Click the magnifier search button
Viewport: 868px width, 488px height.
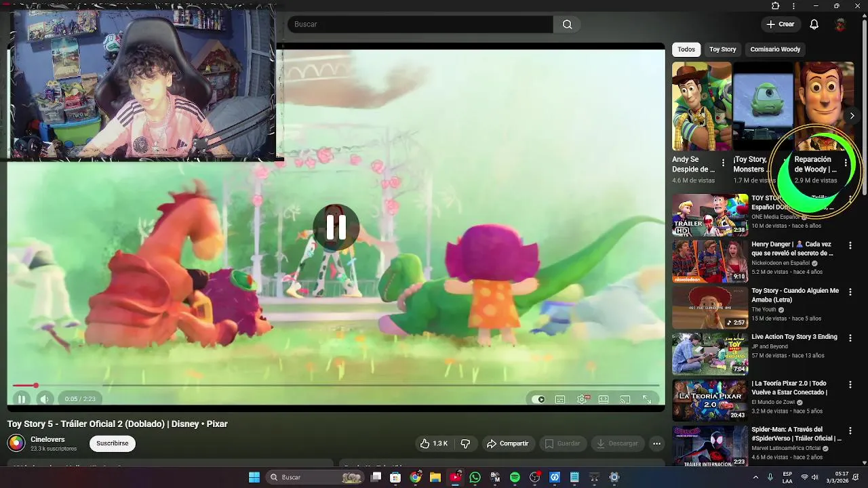click(567, 24)
